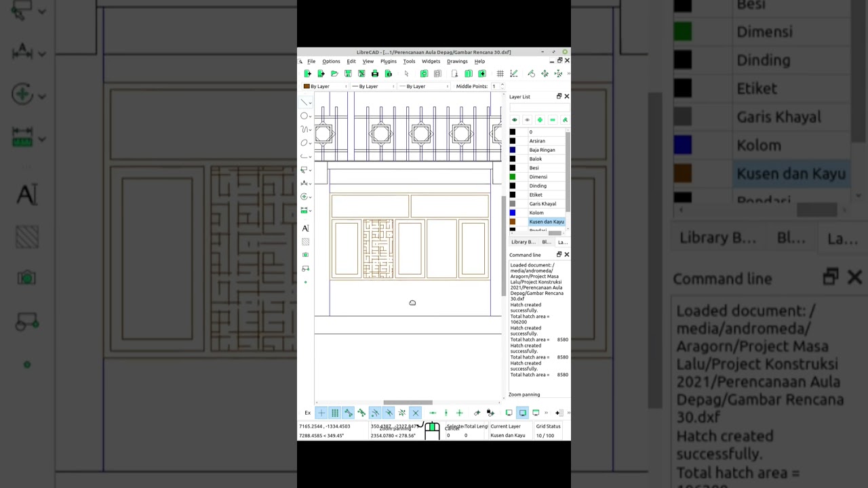Toggle snap on endpoints icon
Image resolution: width=868 pixels, height=488 pixels.
348,413
